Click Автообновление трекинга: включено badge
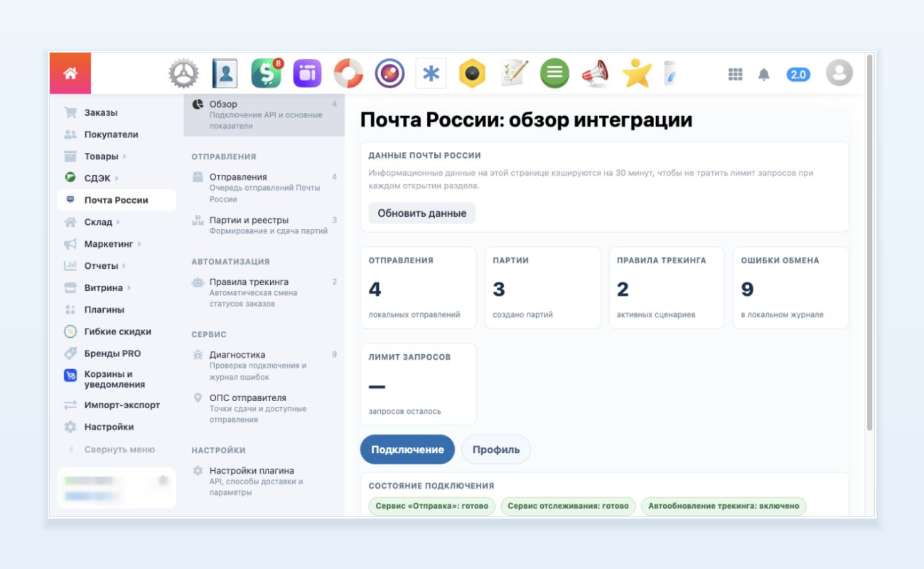The height and width of the screenshot is (569, 924). [724, 506]
